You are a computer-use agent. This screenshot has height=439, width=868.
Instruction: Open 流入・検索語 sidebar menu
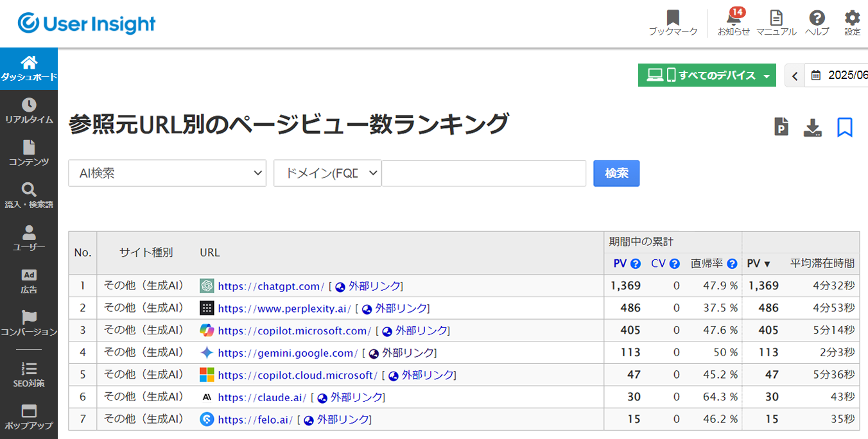click(x=29, y=196)
